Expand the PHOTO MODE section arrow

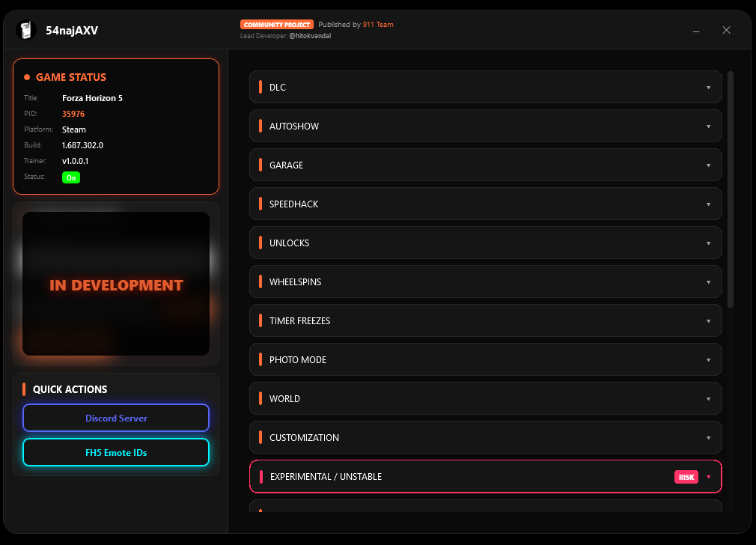[708, 360]
